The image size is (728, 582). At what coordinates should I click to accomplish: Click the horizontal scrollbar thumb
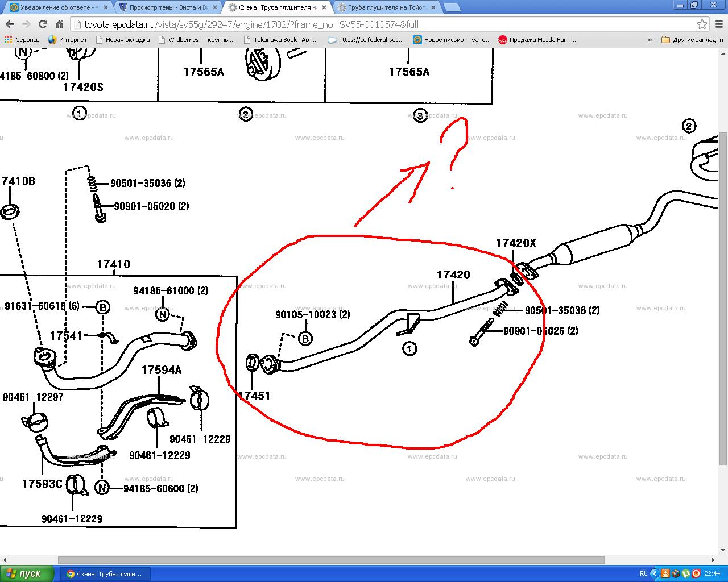tap(330, 560)
